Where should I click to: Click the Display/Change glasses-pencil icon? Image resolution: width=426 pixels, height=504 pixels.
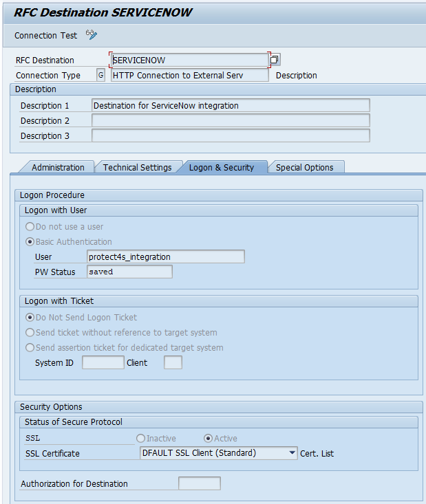92,34
